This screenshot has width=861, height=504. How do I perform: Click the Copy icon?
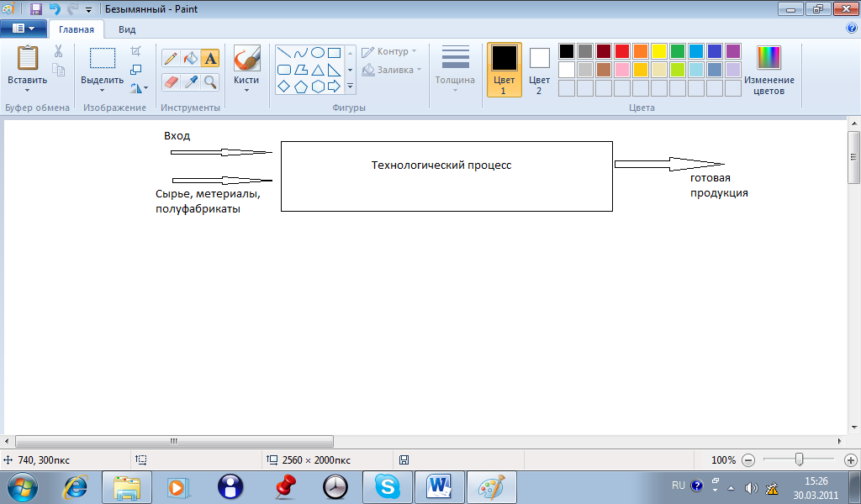click(x=58, y=70)
